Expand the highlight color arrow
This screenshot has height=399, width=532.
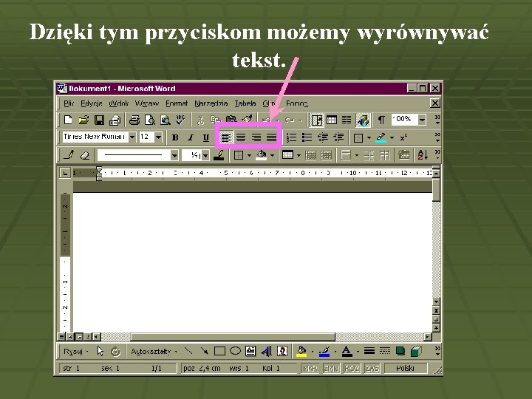point(392,137)
